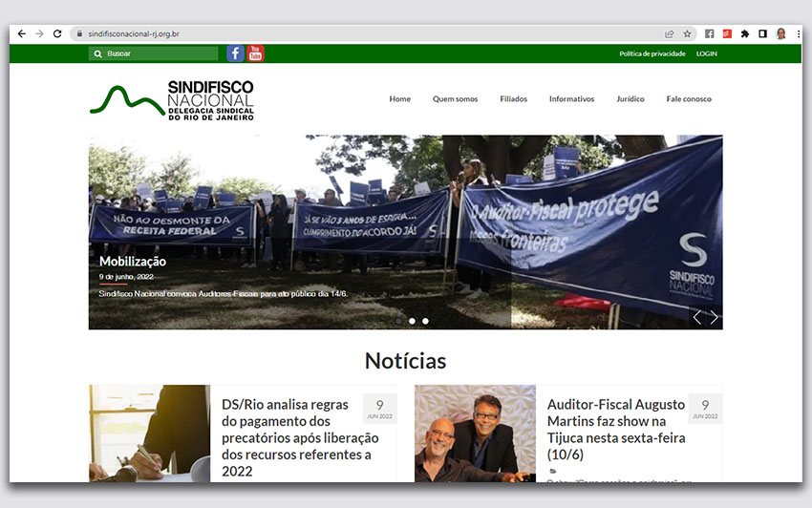Go back using the browser back arrow
The width and height of the screenshot is (812, 508).
click(21, 33)
